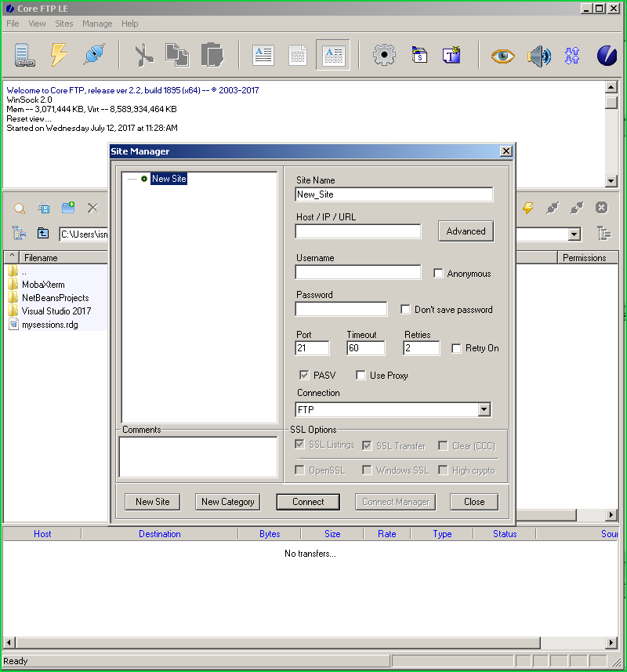This screenshot has height=672, width=627.
Task: Click remote panel lightning quick connect icon
Action: 528,209
